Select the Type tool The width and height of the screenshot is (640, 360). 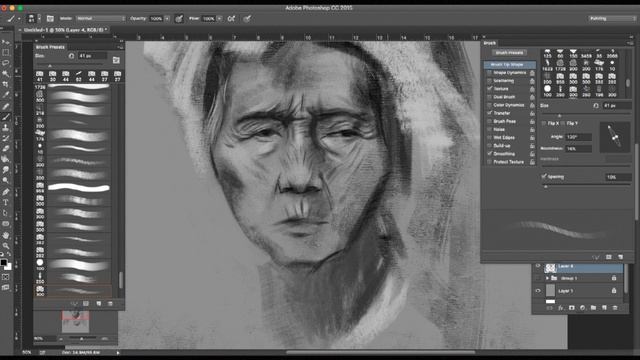(x=5, y=202)
